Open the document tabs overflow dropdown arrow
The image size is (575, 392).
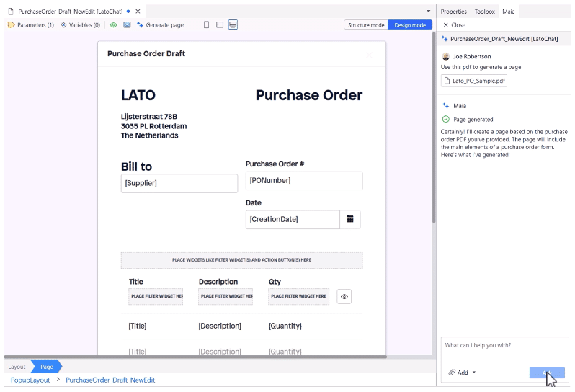(428, 12)
